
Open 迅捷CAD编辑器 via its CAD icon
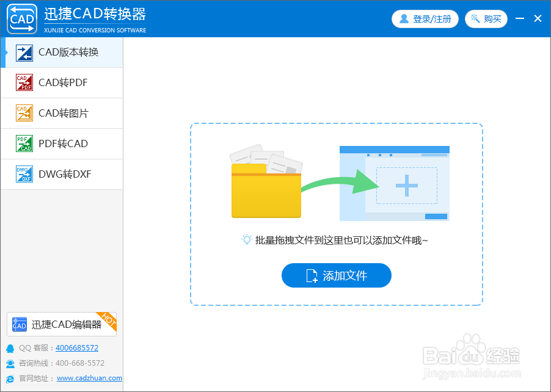coord(19,324)
